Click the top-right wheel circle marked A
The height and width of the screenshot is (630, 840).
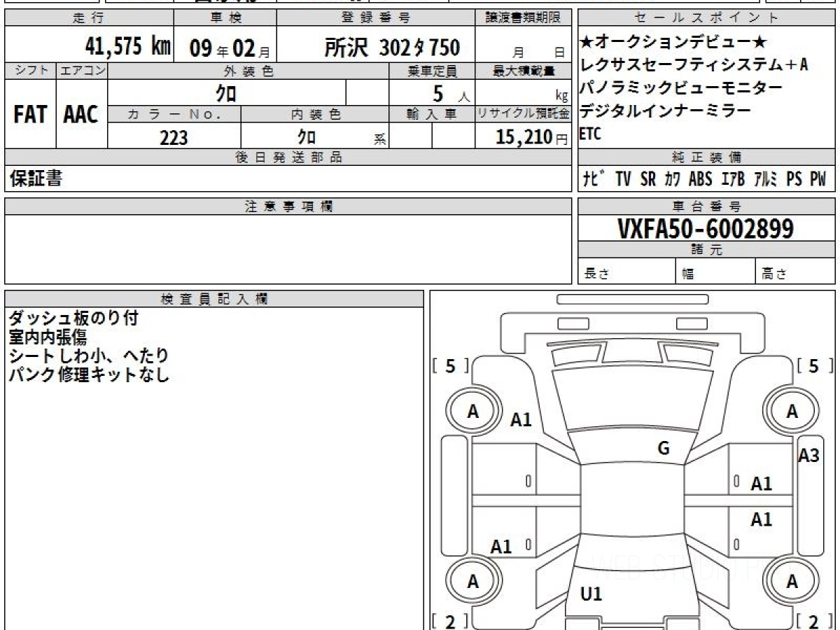pos(792,412)
